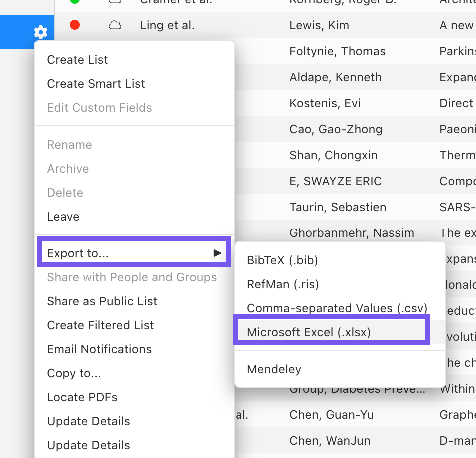Expand the Export to... submenu
The height and width of the screenshot is (458, 476).
pos(133,253)
